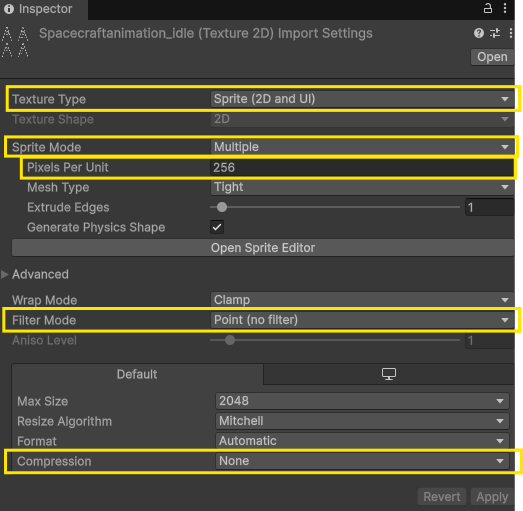The height and width of the screenshot is (511, 523).
Task: Click the Revert button
Action: coord(442,497)
